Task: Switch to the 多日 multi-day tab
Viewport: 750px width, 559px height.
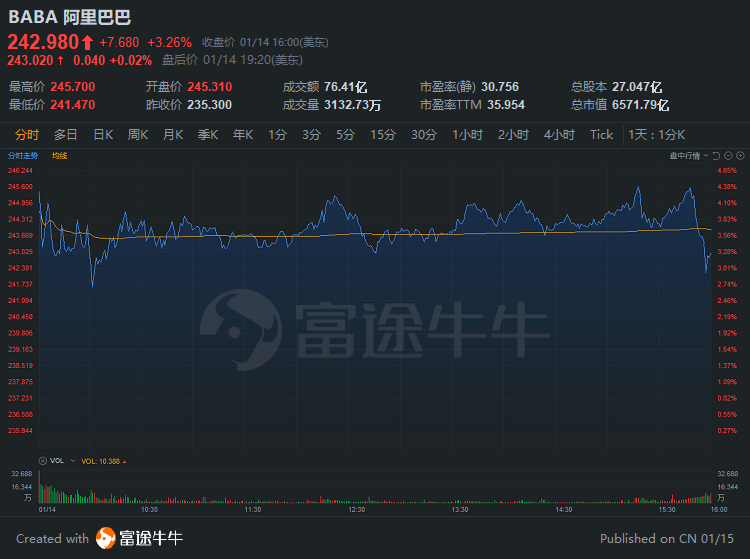Action: click(66, 135)
